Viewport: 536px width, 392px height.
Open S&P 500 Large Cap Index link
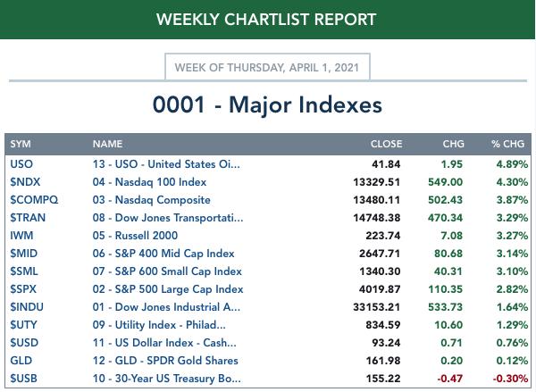point(168,289)
